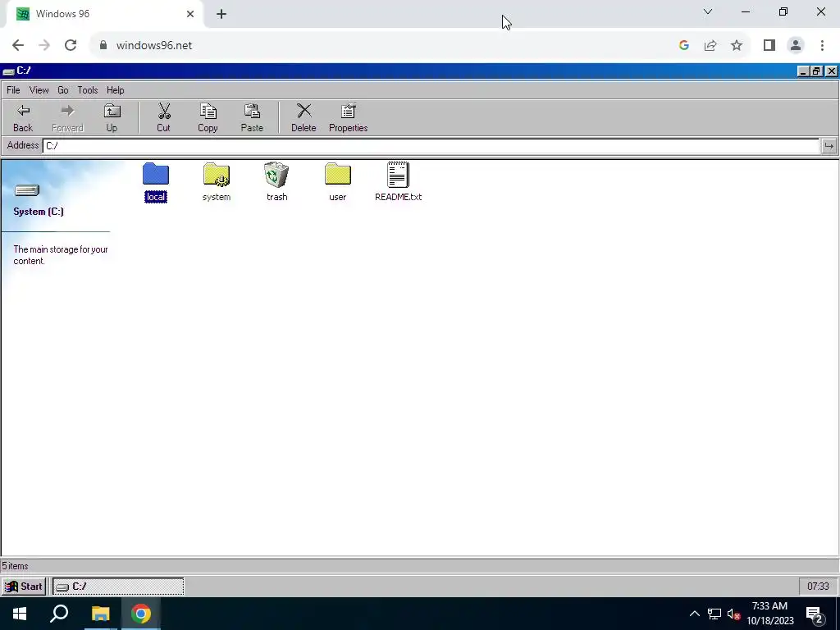Screen dimensions: 840x630
Task: Open Properties from the toolbar
Action: [348, 118]
